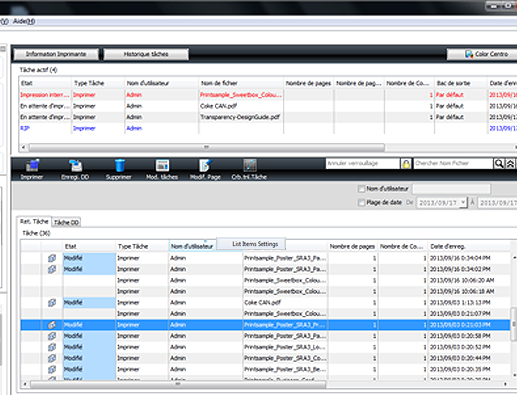517x395 pixels.
Task: Select held job dated 0:21:07 PM
Action: coord(265,314)
